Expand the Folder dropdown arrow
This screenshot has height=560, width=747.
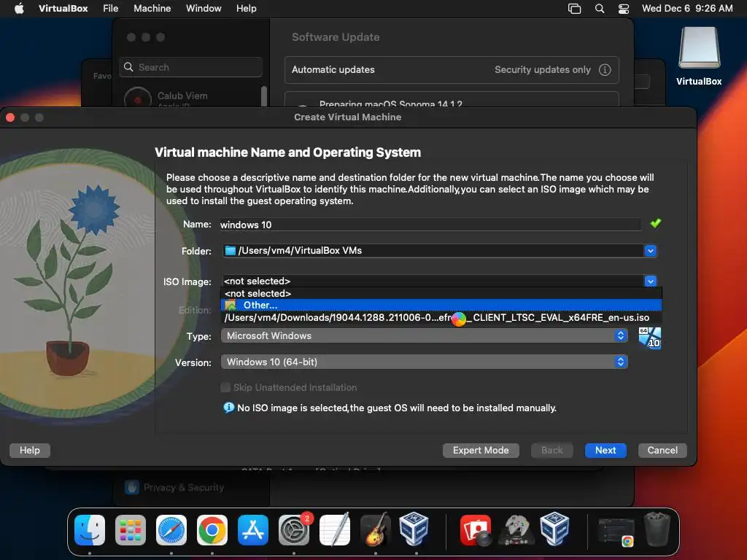[650, 251]
